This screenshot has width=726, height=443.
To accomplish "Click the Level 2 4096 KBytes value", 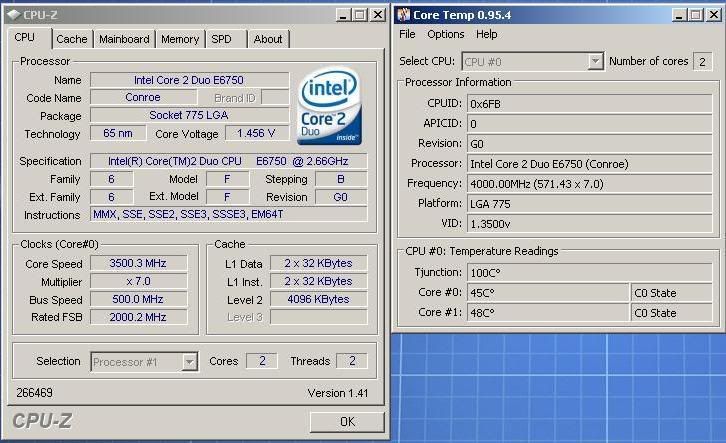I will point(319,299).
